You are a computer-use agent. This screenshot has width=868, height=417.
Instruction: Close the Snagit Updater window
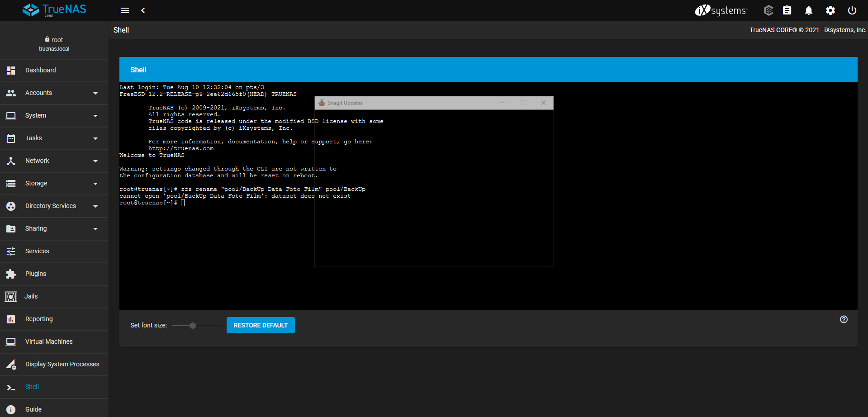(543, 103)
